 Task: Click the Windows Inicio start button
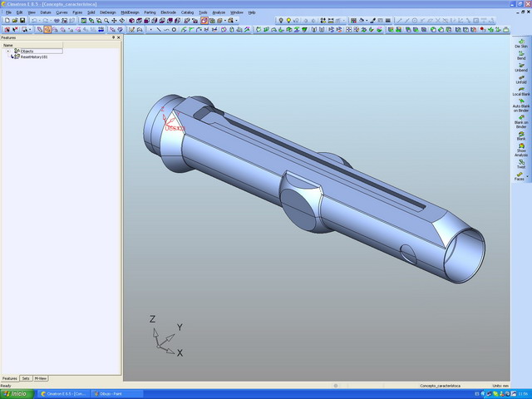pos(17,393)
